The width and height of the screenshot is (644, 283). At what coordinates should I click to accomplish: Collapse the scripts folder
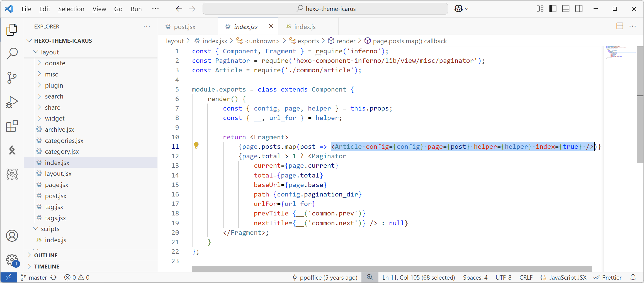point(50,229)
